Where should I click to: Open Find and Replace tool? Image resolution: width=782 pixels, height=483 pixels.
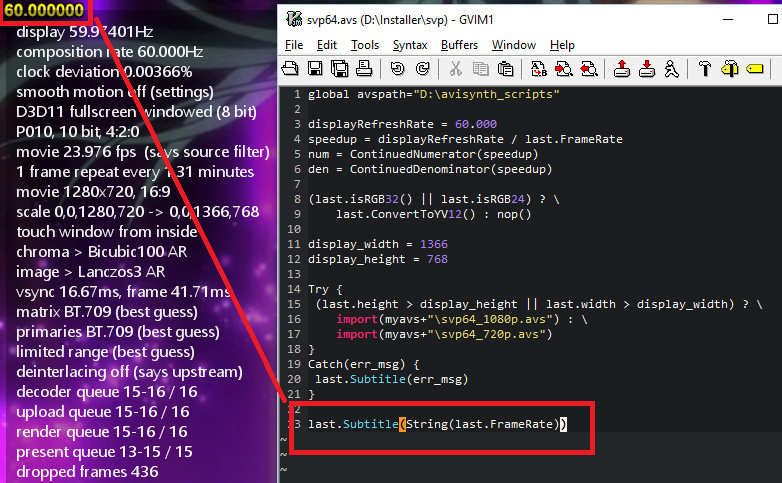539,69
